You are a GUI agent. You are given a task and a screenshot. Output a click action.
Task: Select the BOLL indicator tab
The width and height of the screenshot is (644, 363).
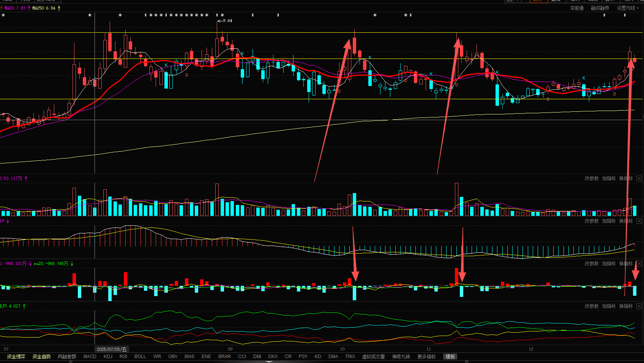[x=140, y=357]
